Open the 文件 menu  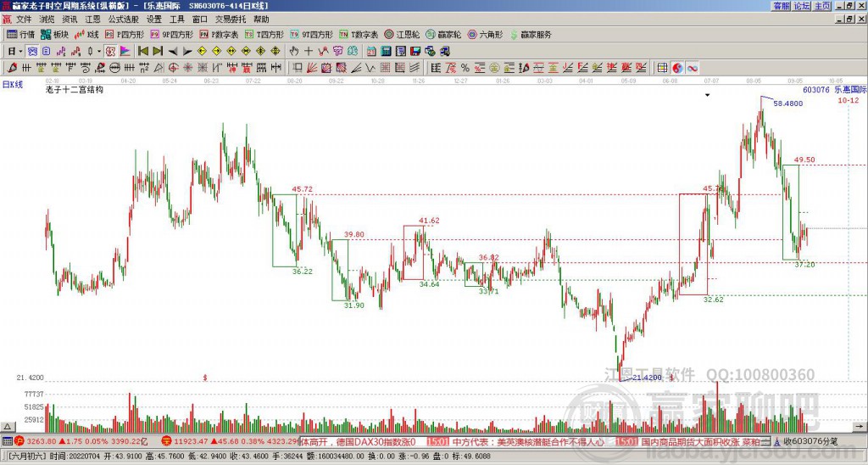tap(24, 20)
